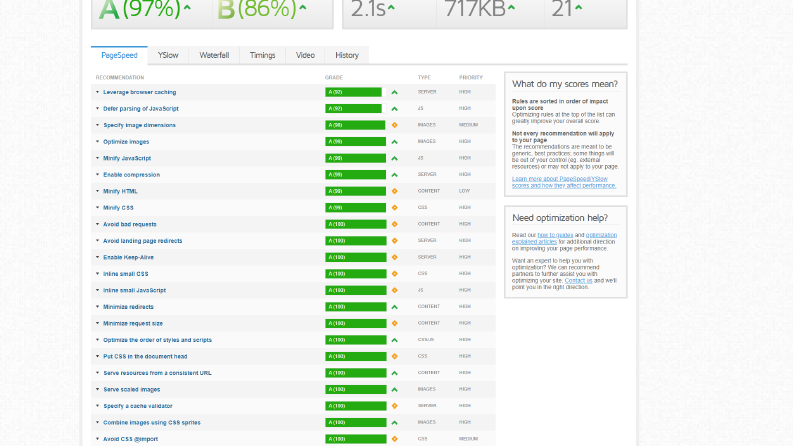
Task: Click grade bar for Leverage browser caching
Action: click(356, 92)
